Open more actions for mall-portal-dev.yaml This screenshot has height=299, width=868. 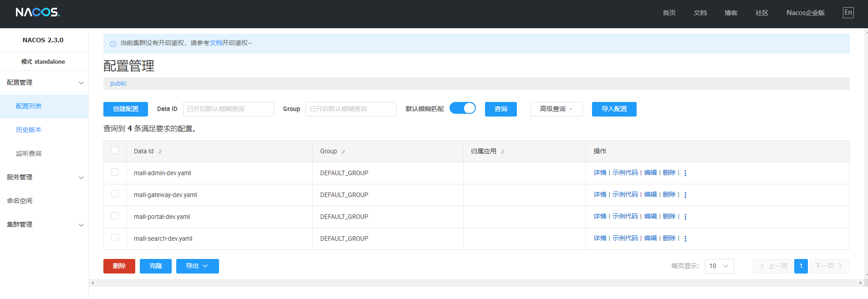685,217
